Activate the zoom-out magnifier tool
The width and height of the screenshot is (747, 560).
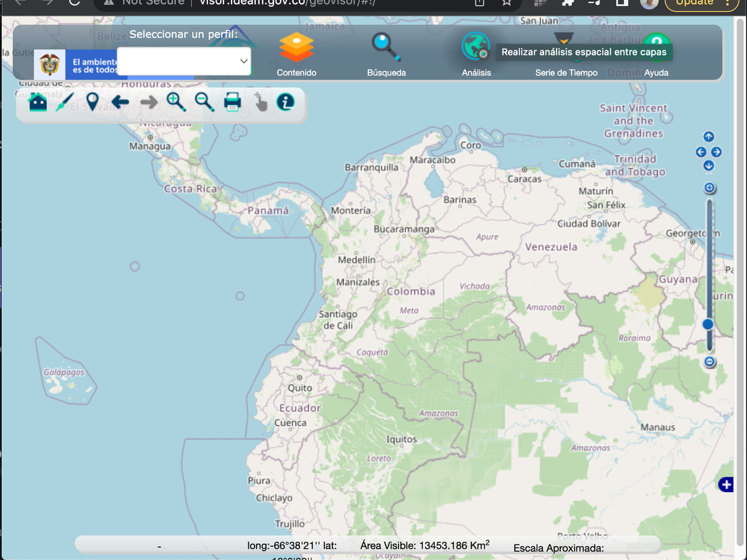coord(204,101)
